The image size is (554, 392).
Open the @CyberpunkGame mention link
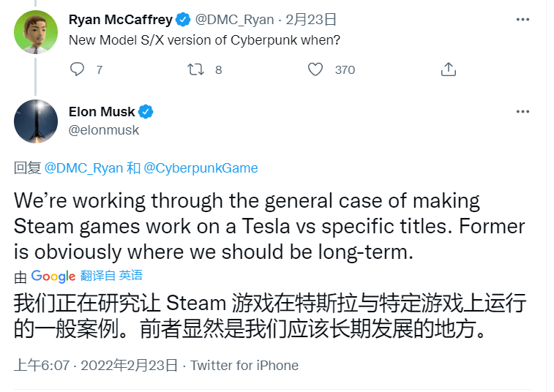201,168
